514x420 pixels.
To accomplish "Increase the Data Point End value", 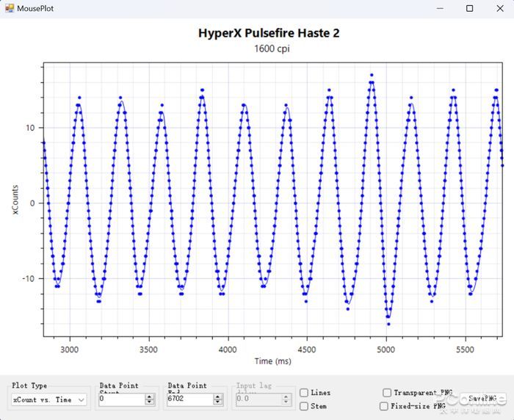I will tap(217, 397).
